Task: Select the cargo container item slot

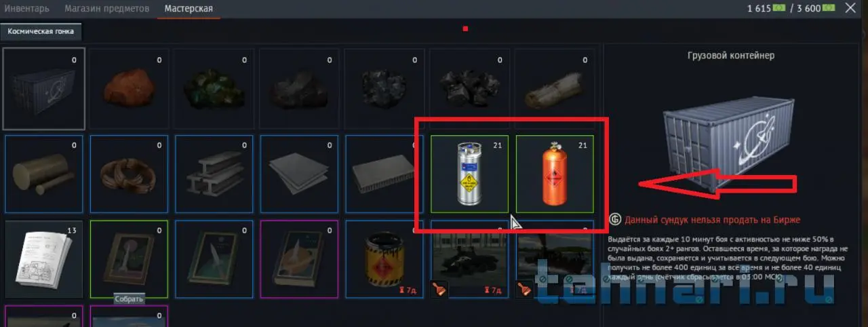Action: (44, 89)
